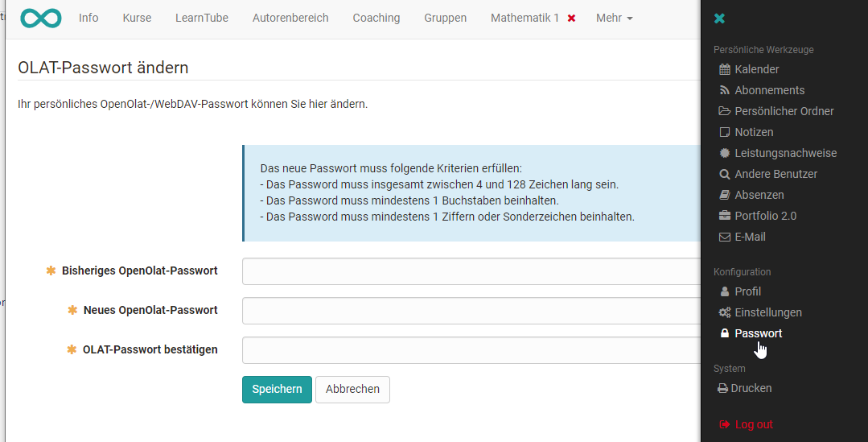The image size is (868, 442).
Task: Click the Speichern button
Action: (x=277, y=390)
